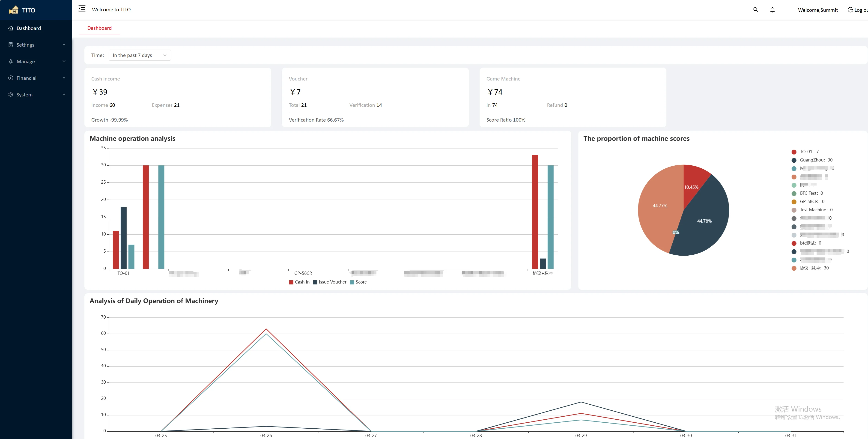Select the Dashboard tab

click(x=99, y=28)
